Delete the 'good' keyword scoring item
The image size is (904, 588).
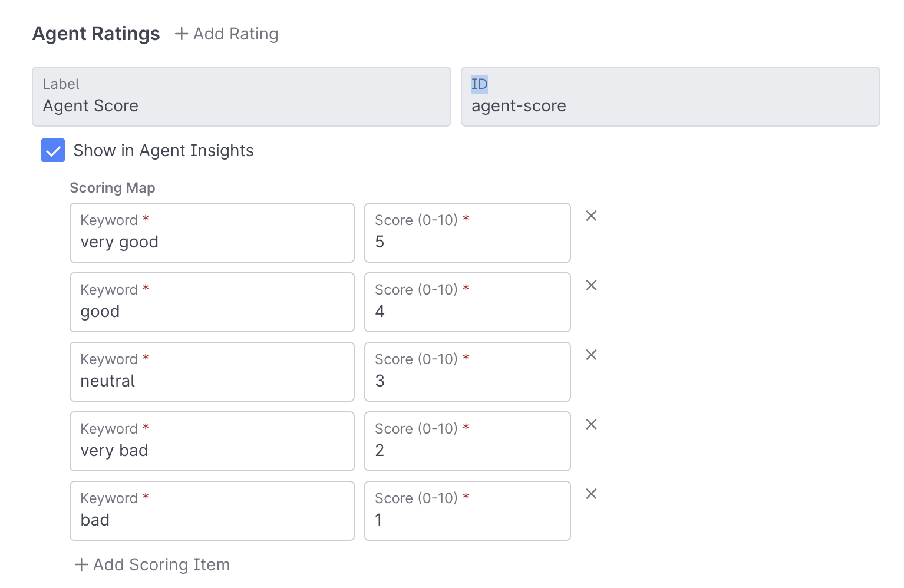coord(591,286)
